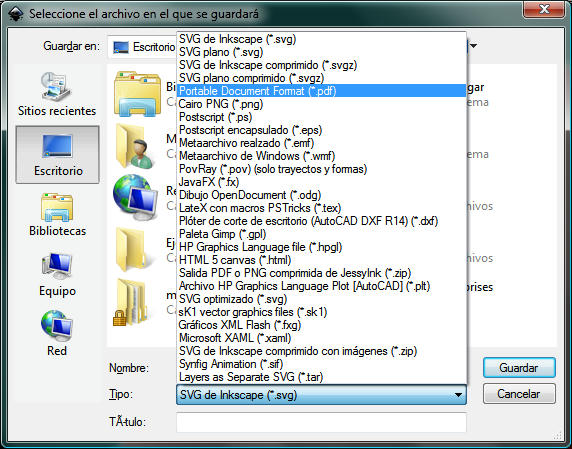Screen dimensions: 572x449
Task: Open Bibliotecas from the places sidebar
Action: point(57,215)
